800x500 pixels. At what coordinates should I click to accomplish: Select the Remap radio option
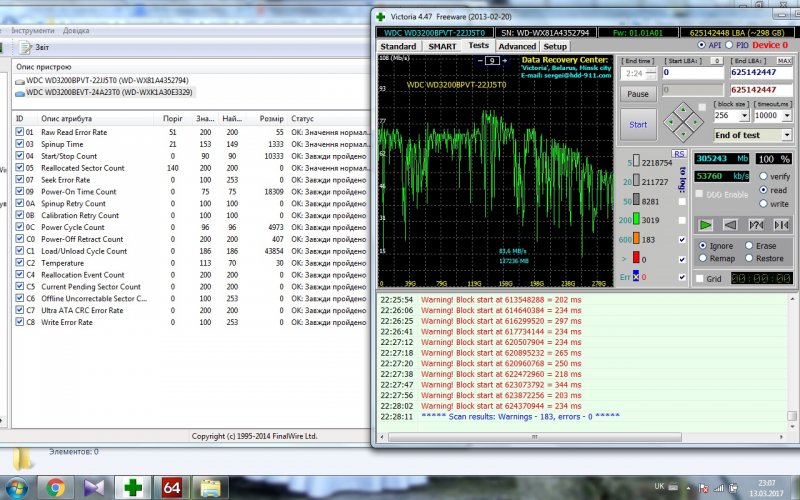point(703,258)
